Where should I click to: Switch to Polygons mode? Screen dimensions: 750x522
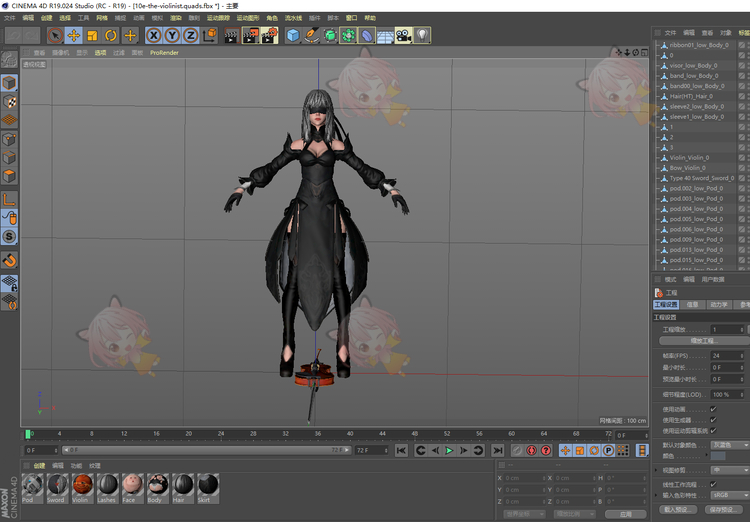click(x=10, y=177)
